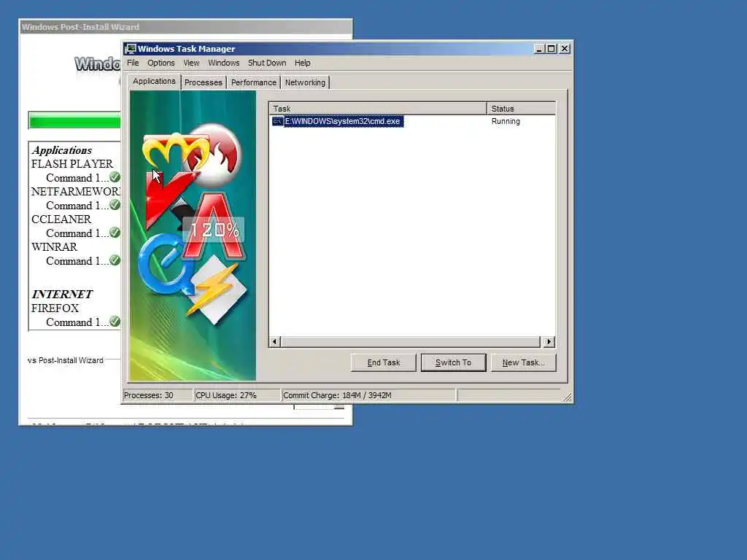Image resolution: width=747 pixels, height=560 pixels.
Task: Click the Applications heading in wizard list
Action: (x=62, y=150)
